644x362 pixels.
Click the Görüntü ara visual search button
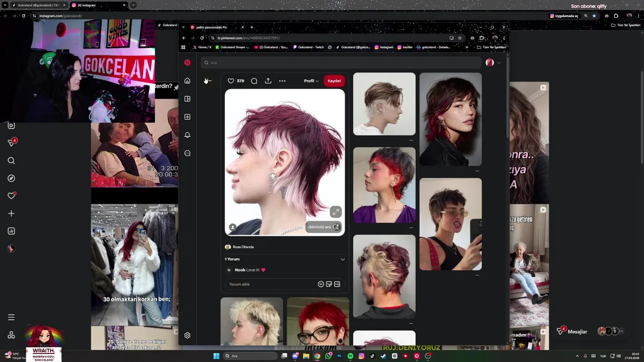point(324,227)
